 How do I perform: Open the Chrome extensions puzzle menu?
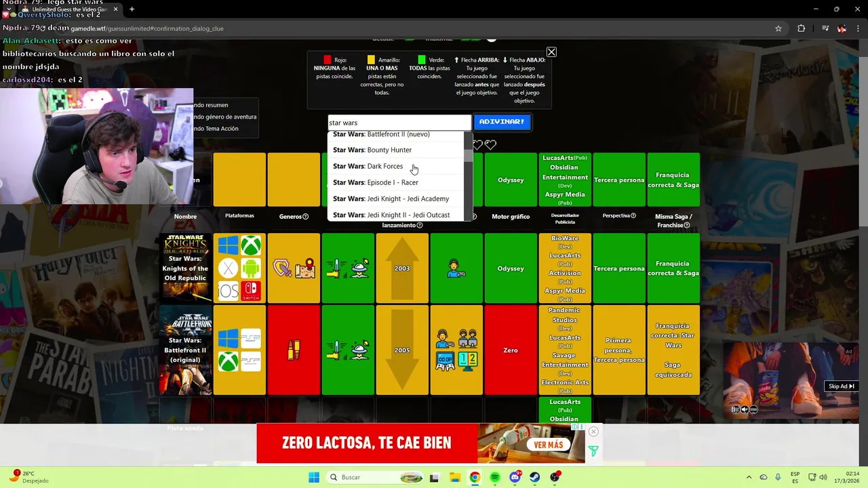click(801, 28)
